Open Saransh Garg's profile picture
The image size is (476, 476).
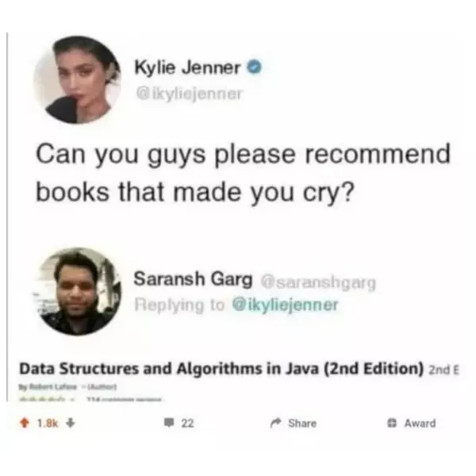[78, 291]
